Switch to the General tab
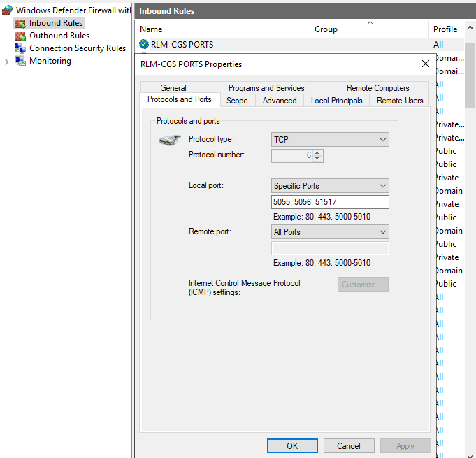 (x=173, y=88)
